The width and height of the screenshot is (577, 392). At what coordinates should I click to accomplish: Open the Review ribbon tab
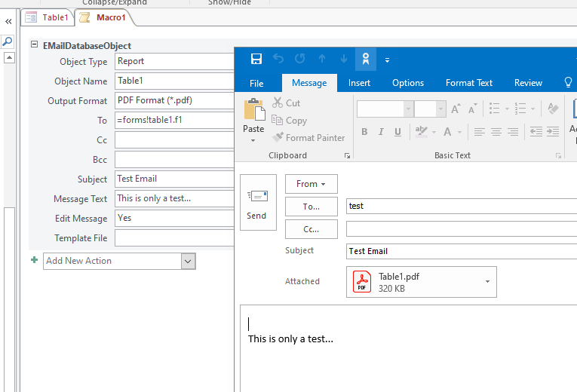click(528, 83)
